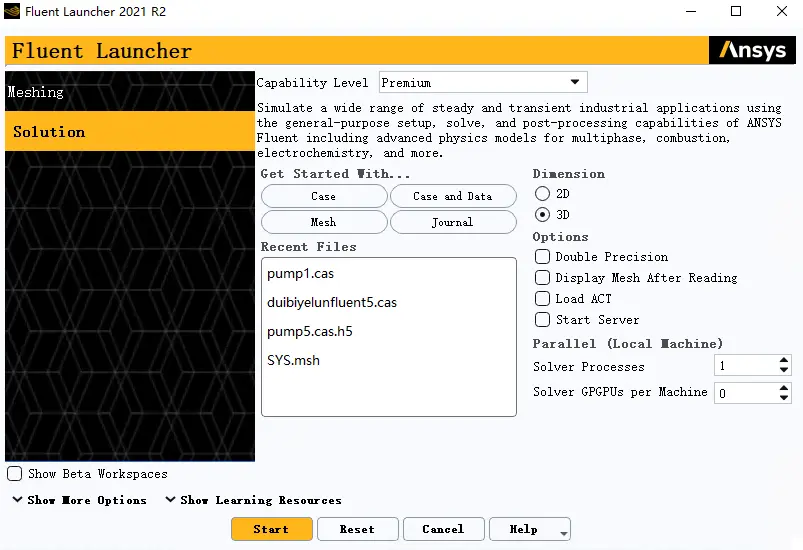The width and height of the screenshot is (803, 550).
Task: Increase Solver Processes with up arrow
Action: tap(784, 360)
